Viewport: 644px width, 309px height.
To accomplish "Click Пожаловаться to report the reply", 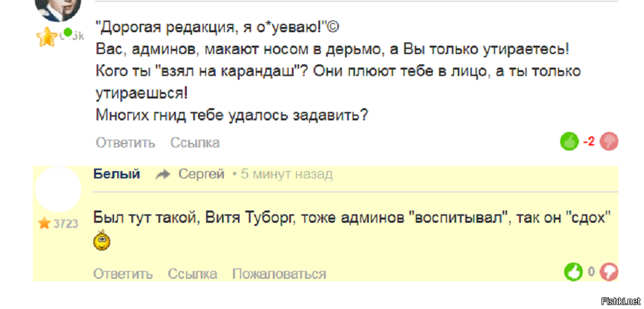I will [x=279, y=274].
